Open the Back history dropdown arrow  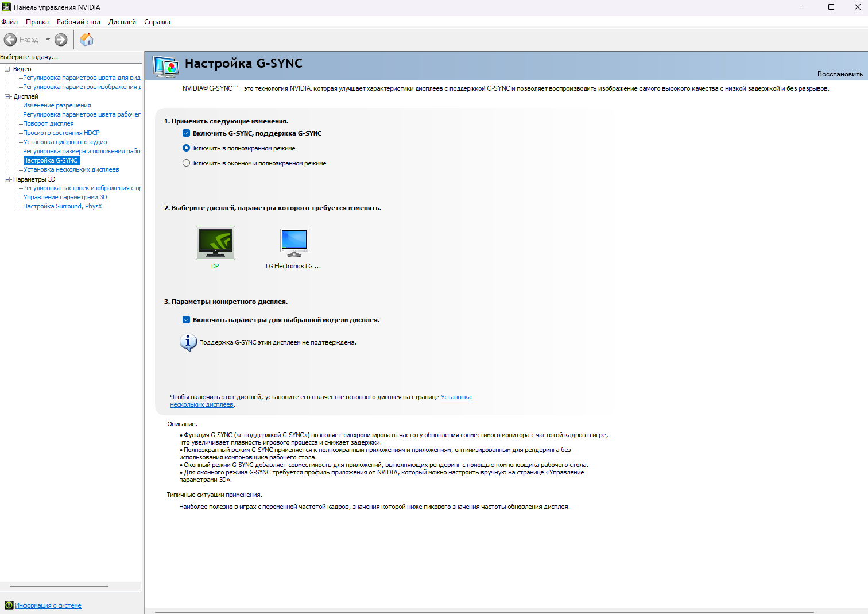point(48,40)
